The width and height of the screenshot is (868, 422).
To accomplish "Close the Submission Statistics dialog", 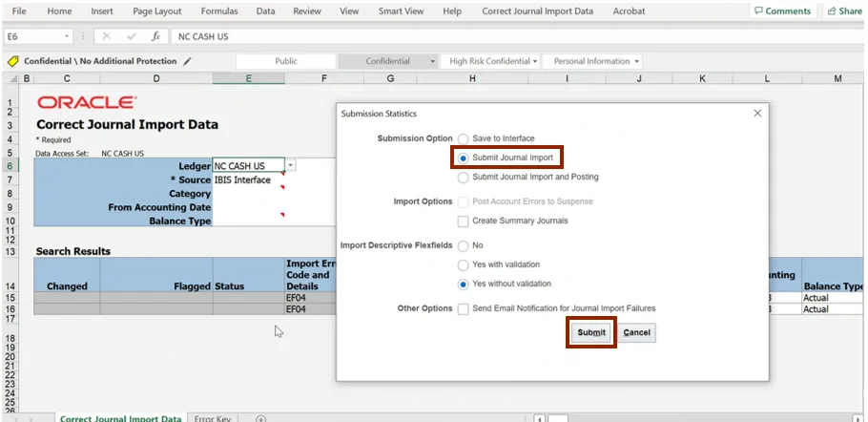I will click(758, 114).
